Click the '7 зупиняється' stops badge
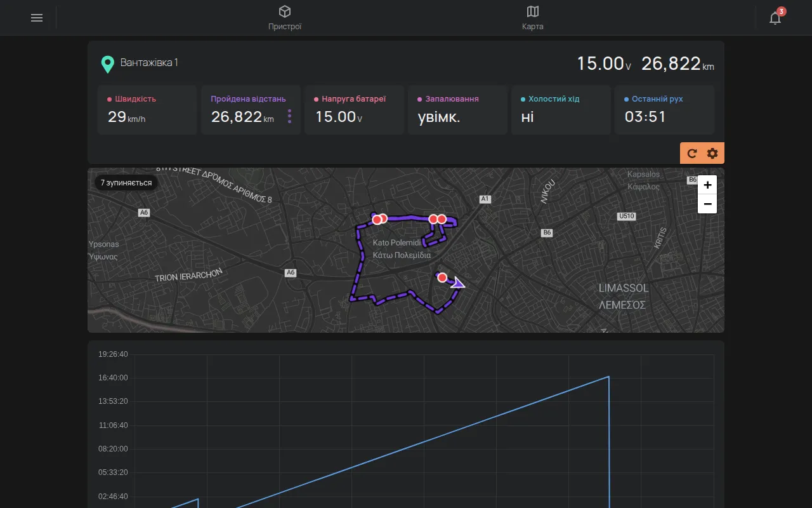This screenshot has width=812, height=508. coord(126,183)
